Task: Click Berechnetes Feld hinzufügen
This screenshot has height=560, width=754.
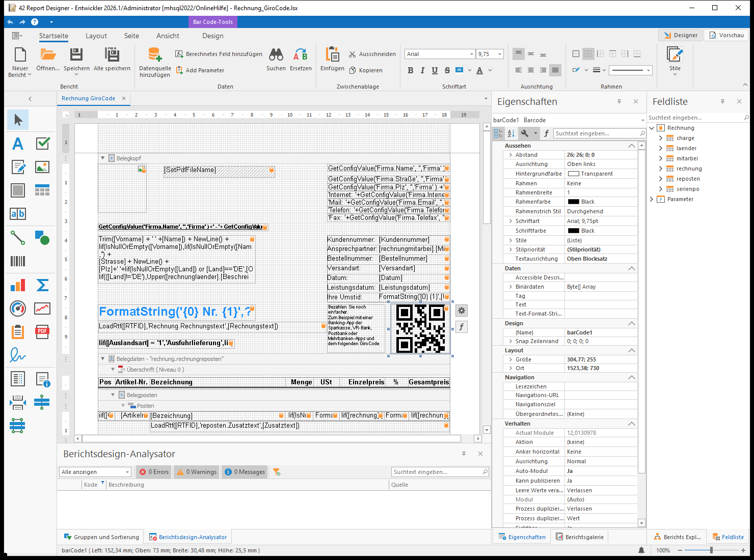Action: [219, 54]
